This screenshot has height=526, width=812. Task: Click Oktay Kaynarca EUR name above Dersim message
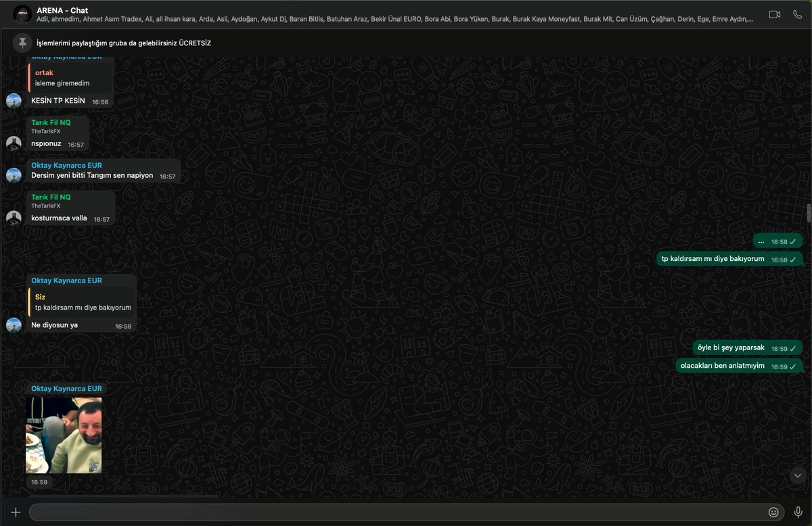click(x=66, y=165)
